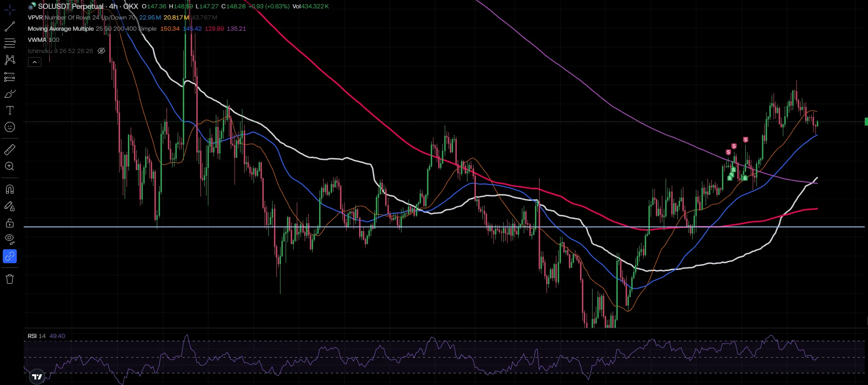Collapse the indicator legend with chevron

(34, 62)
